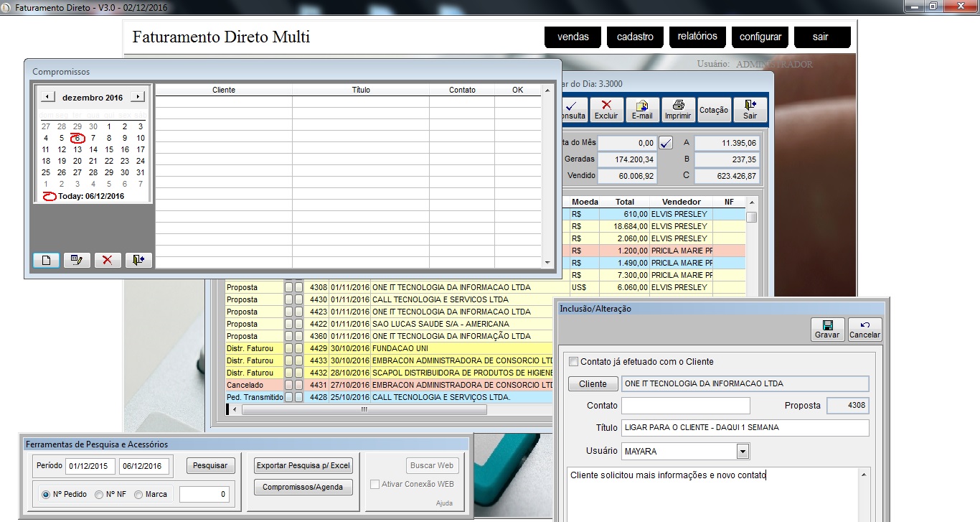Click the edit appointment pencil icon
Image resolution: width=980 pixels, height=522 pixels.
tap(77, 260)
